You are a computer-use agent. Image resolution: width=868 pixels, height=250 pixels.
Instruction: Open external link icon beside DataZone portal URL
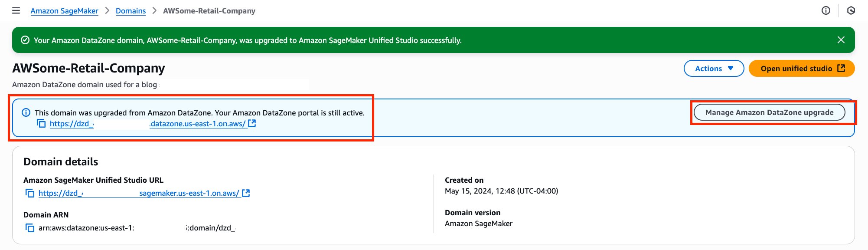pyautogui.click(x=252, y=124)
